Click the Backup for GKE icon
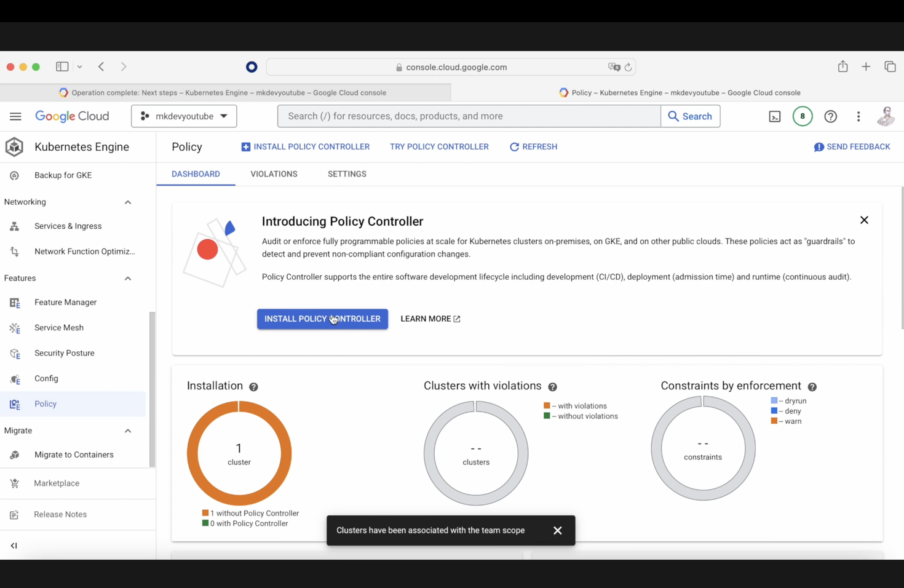Screen dimensions: 904x588 point(14,175)
